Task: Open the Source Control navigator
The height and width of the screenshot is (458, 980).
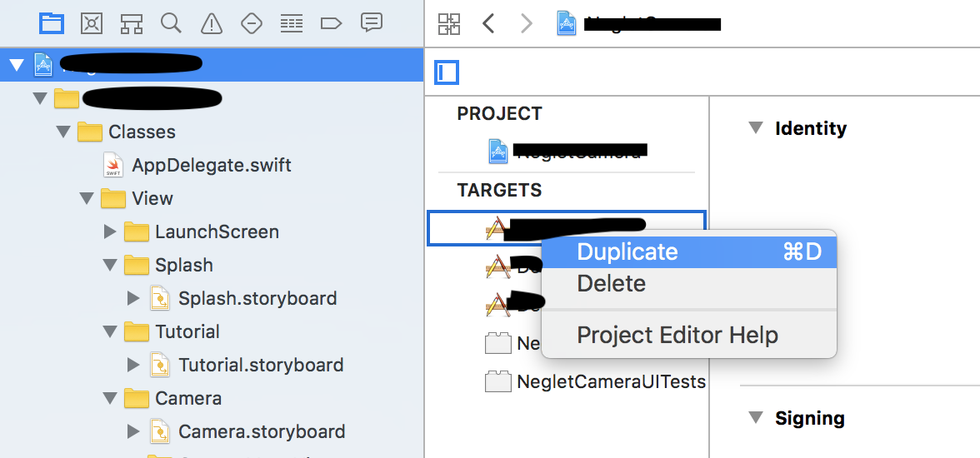Action: (92, 24)
